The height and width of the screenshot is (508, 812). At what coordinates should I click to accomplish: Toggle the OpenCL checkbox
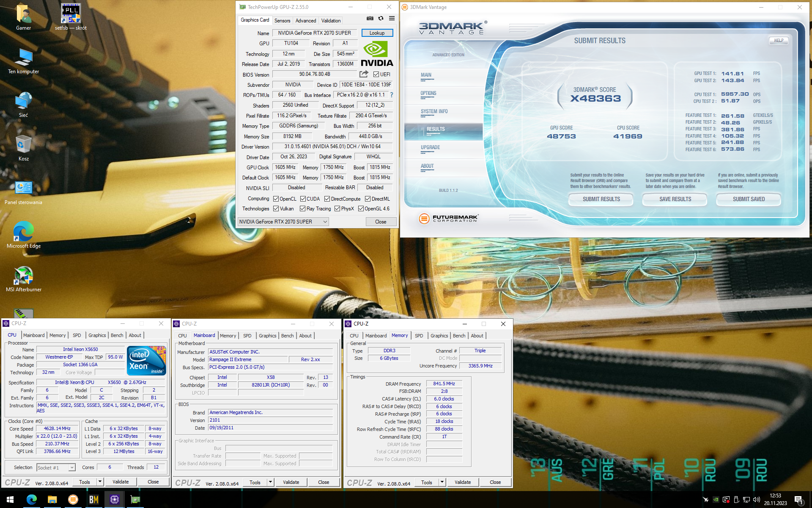click(x=276, y=199)
